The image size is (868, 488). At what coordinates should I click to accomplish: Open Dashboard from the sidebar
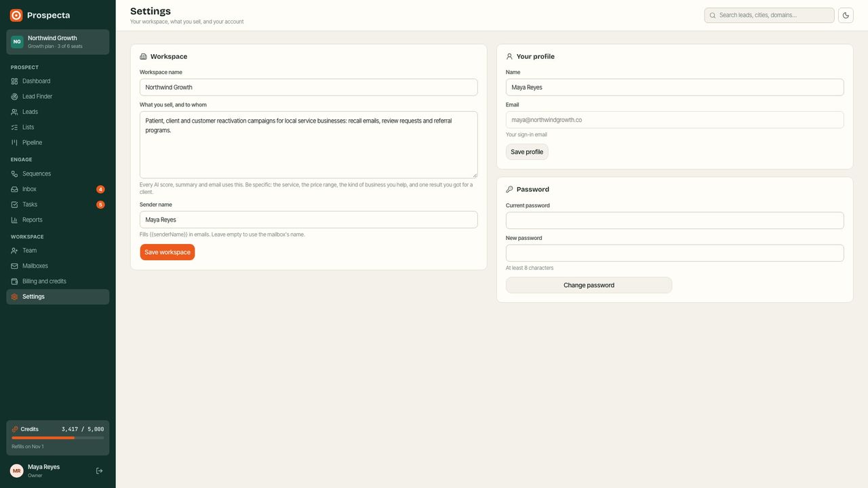coord(58,81)
